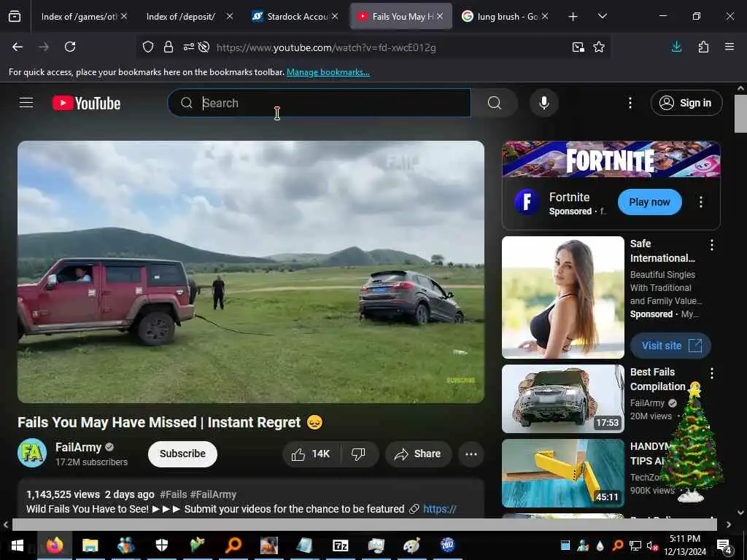Open FailArmy channel name link
Image resolution: width=747 pixels, height=560 pixels.
79,448
